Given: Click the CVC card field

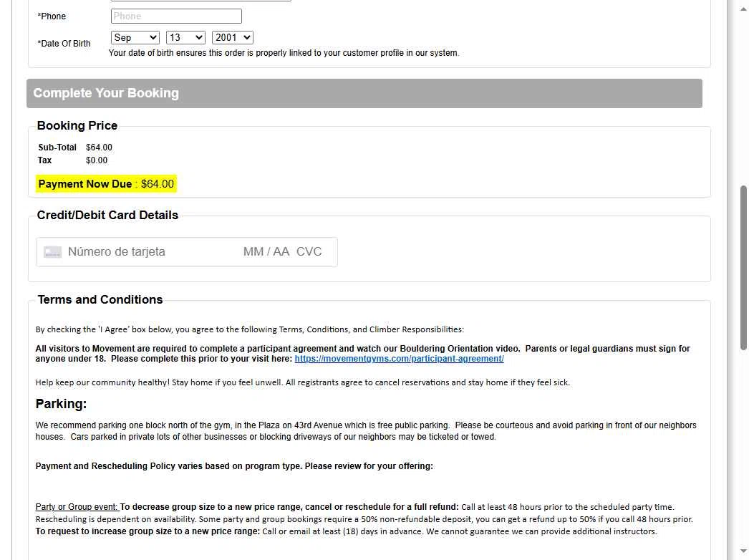Looking at the screenshot, I should (309, 252).
